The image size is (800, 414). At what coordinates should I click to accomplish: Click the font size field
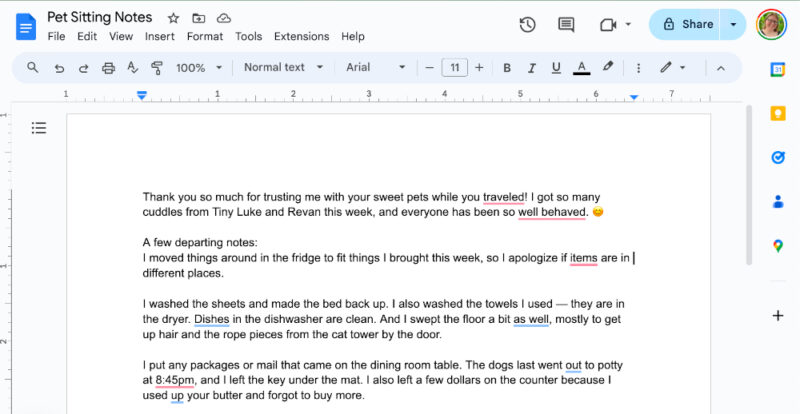point(455,67)
